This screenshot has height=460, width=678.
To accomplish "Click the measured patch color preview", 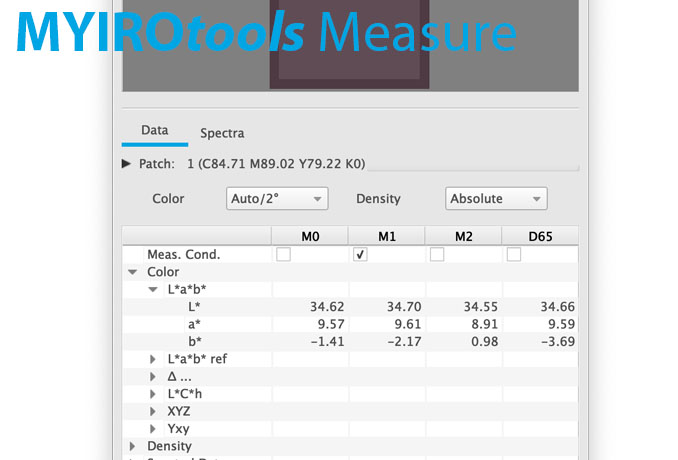I will (x=349, y=43).
